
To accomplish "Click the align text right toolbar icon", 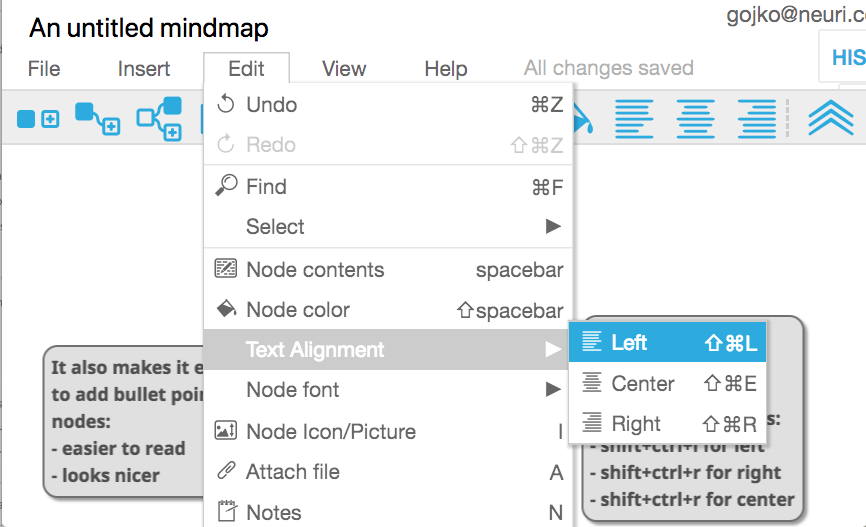I will [757, 118].
